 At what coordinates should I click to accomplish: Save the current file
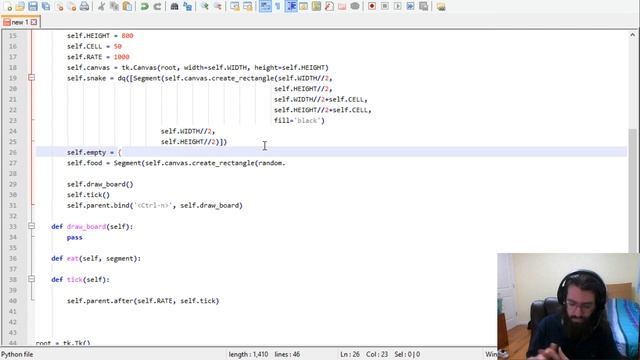click(33, 6)
